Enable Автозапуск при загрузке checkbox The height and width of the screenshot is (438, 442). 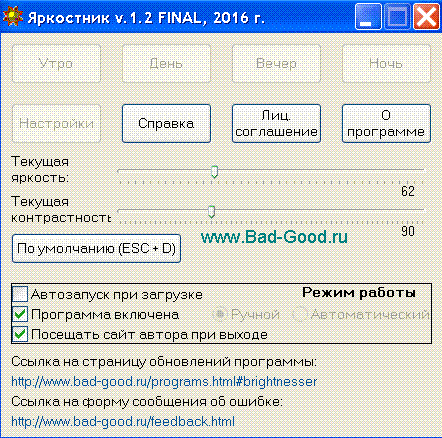point(20,294)
